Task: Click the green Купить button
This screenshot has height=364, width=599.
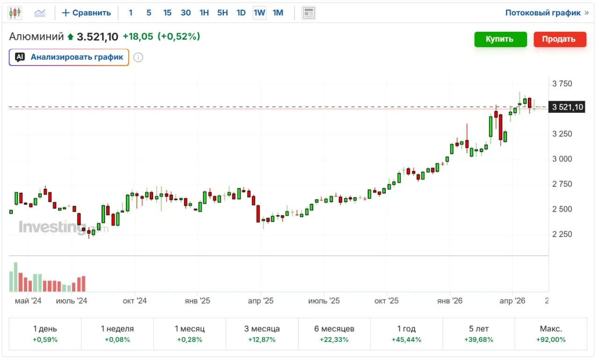Action: coord(500,39)
